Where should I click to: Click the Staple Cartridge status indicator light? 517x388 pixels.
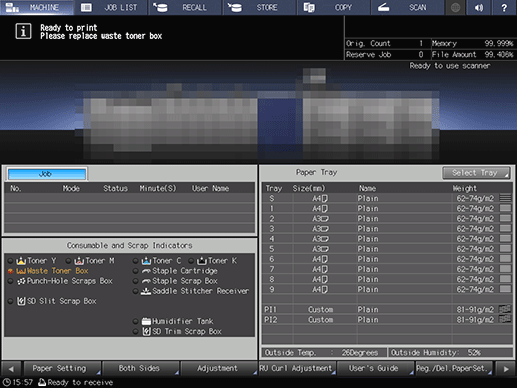pos(135,271)
